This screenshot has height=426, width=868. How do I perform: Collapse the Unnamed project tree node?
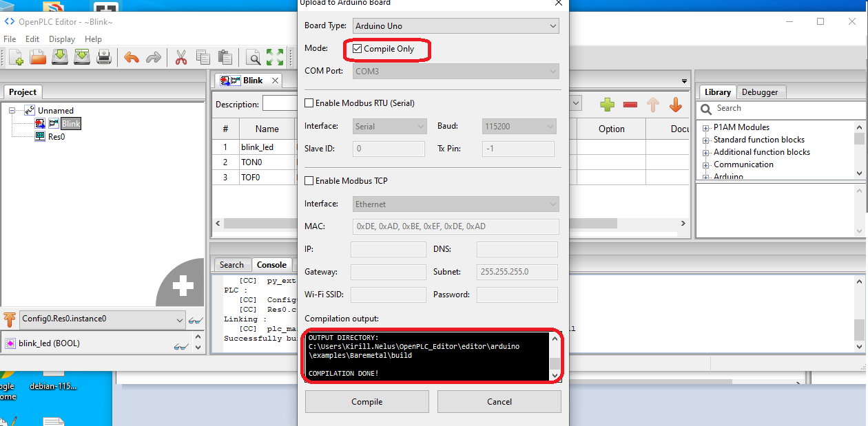tap(13, 110)
